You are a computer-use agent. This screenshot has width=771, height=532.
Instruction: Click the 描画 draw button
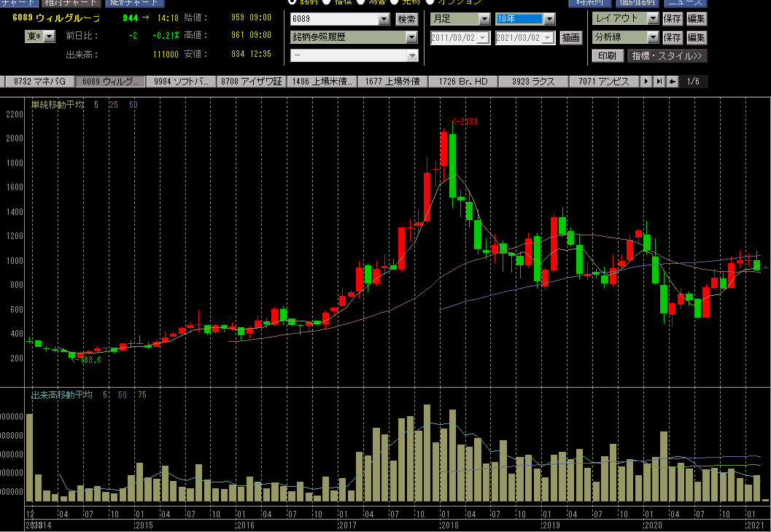(571, 38)
